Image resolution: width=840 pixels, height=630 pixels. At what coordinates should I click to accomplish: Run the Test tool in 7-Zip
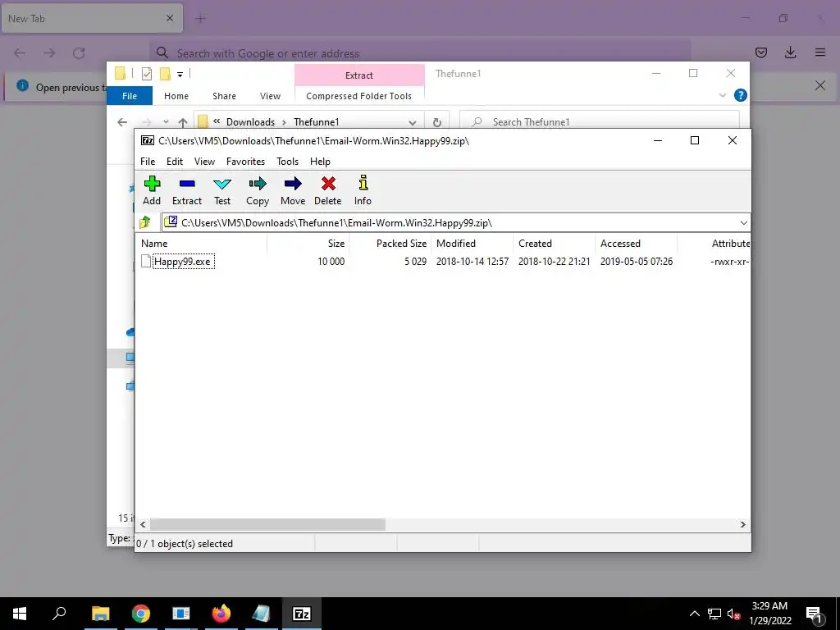click(222, 190)
